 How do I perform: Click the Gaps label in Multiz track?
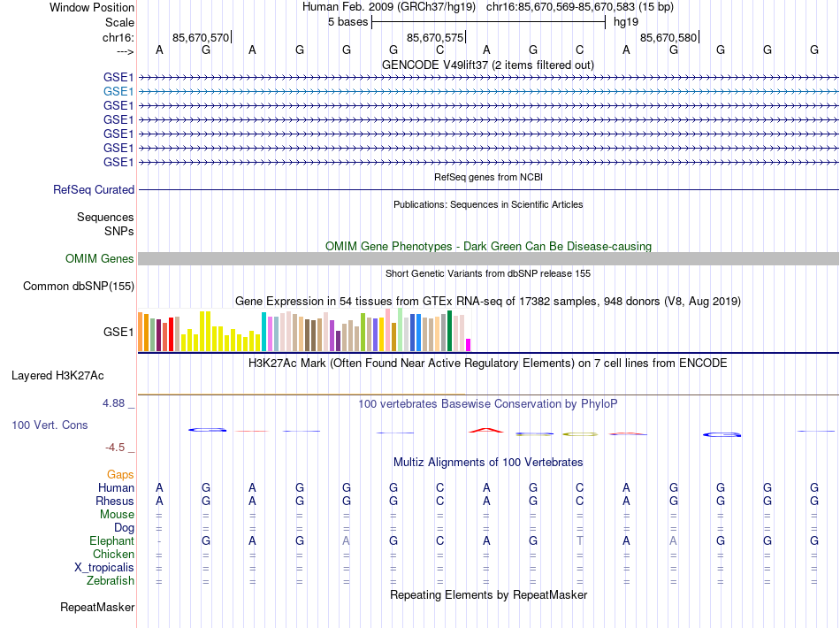(x=120, y=475)
